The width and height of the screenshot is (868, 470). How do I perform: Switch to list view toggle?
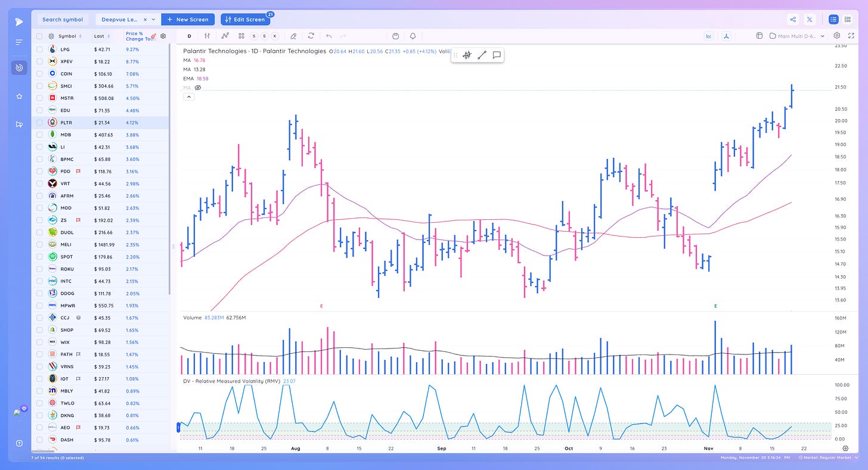pyautogui.click(x=833, y=19)
